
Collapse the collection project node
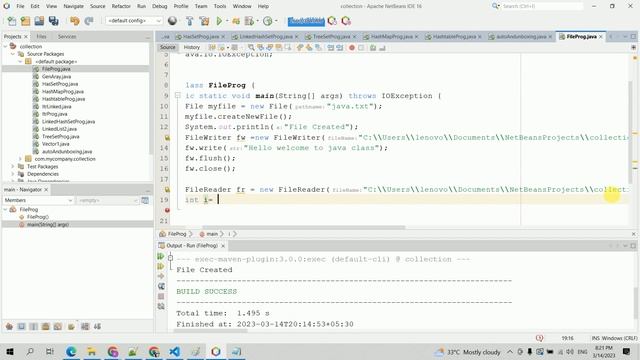pos(5,47)
